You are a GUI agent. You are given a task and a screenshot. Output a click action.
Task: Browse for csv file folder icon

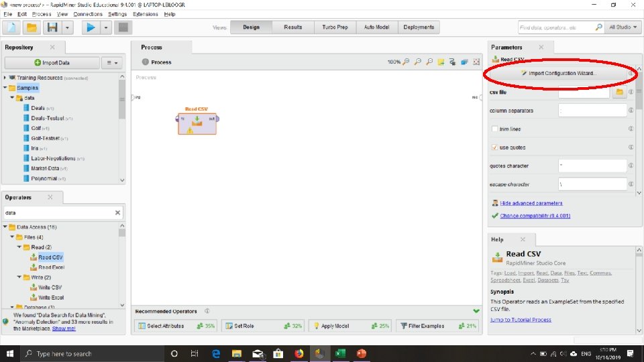click(619, 92)
